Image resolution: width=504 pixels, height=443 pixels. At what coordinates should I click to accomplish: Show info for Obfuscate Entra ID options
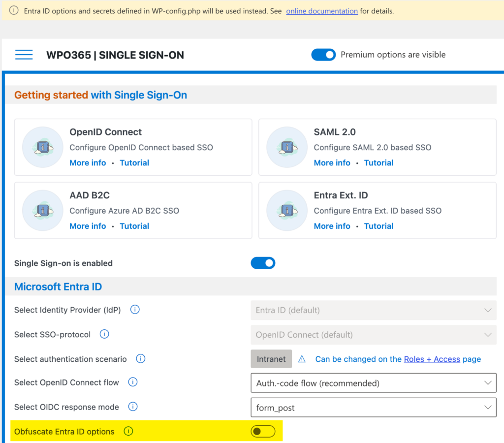[x=128, y=431]
